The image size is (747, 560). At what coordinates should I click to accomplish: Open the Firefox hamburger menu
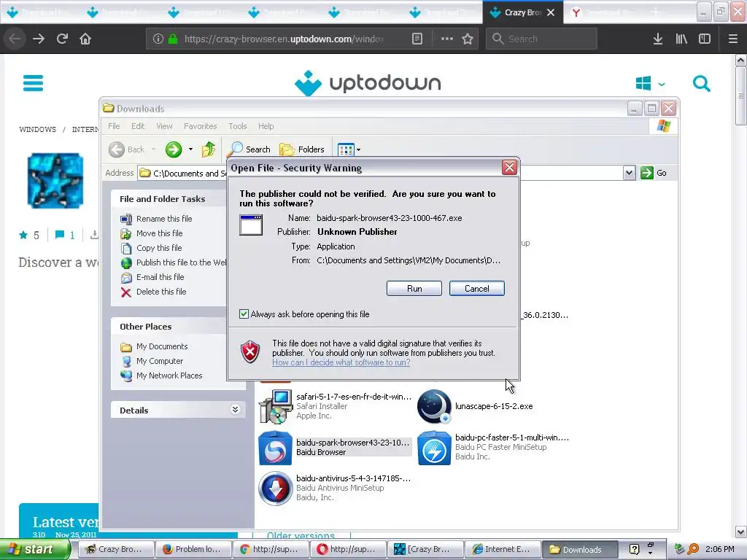click(732, 39)
